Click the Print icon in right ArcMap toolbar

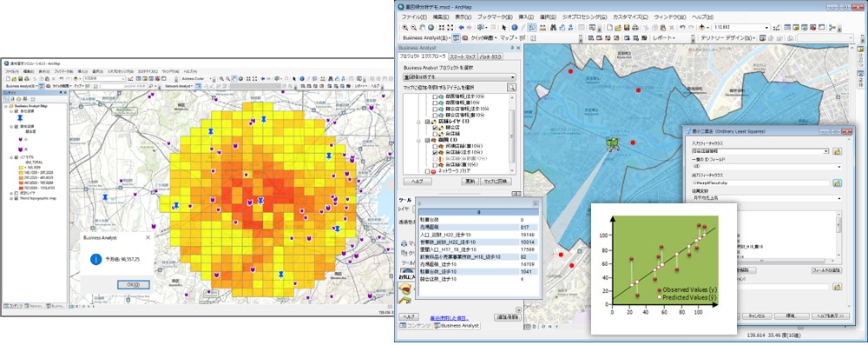[x=635, y=27]
